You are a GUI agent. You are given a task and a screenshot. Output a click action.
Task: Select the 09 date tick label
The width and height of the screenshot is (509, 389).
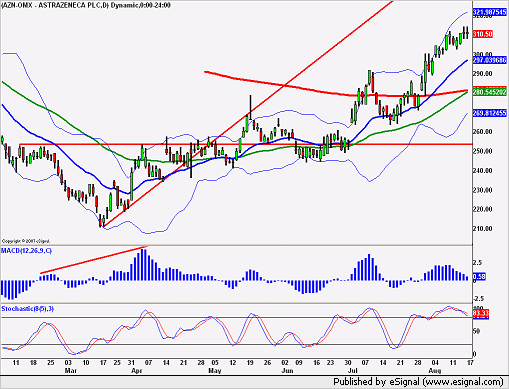[299, 363]
